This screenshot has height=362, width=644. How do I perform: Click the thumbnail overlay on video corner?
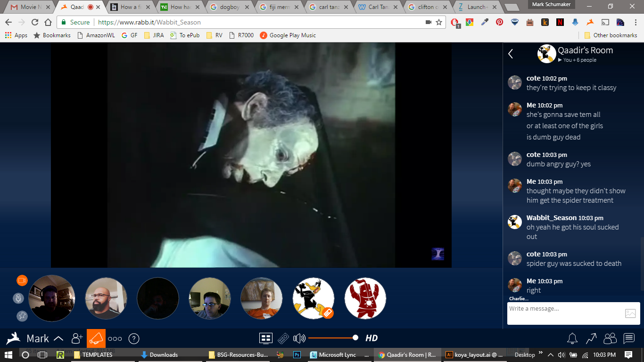(x=438, y=254)
